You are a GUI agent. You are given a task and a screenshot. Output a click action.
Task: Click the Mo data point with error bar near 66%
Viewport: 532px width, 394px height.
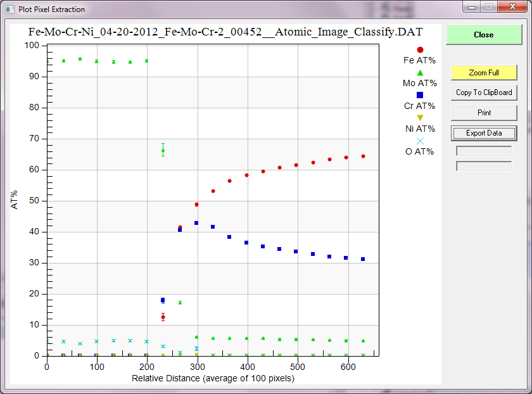[x=163, y=150]
